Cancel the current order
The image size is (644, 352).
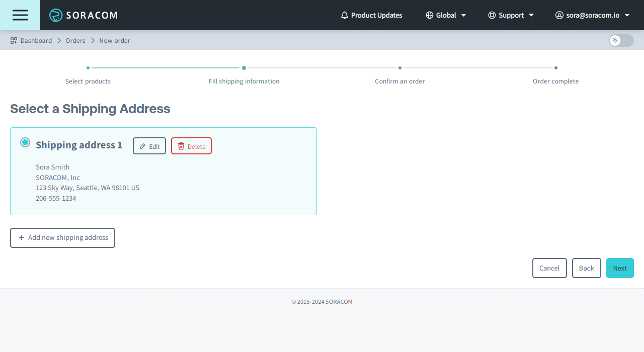pyautogui.click(x=549, y=268)
